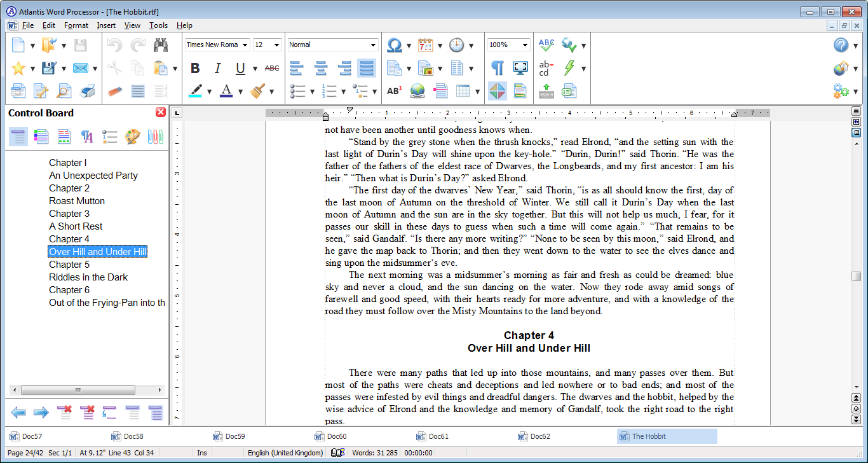Go to Riddles in the Dark heading
Screen dimensions: 868x463
[88, 277]
